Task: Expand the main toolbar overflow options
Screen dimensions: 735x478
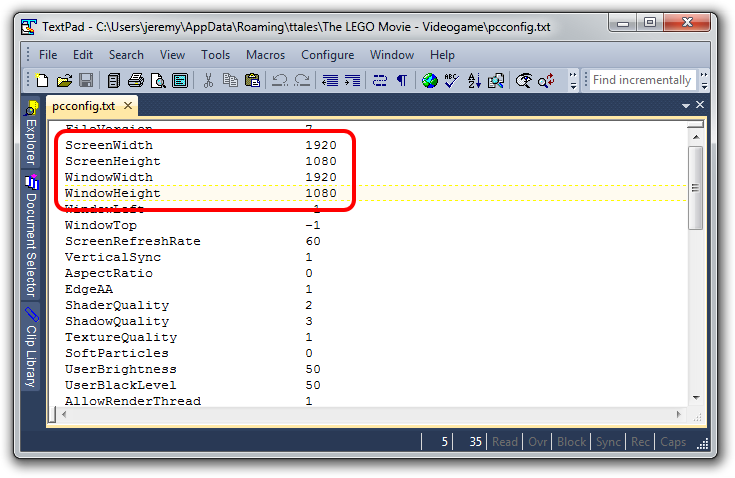Action: pyautogui.click(x=573, y=81)
